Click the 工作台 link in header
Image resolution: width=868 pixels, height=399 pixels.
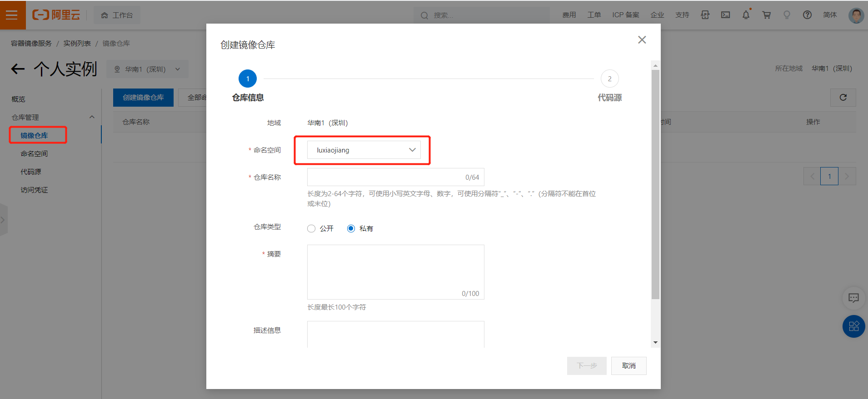click(x=117, y=15)
